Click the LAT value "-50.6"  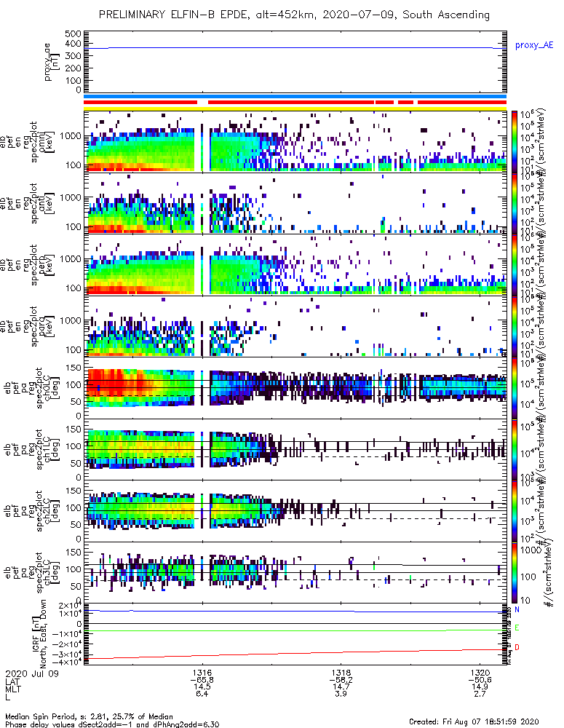click(x=480, y=680)
